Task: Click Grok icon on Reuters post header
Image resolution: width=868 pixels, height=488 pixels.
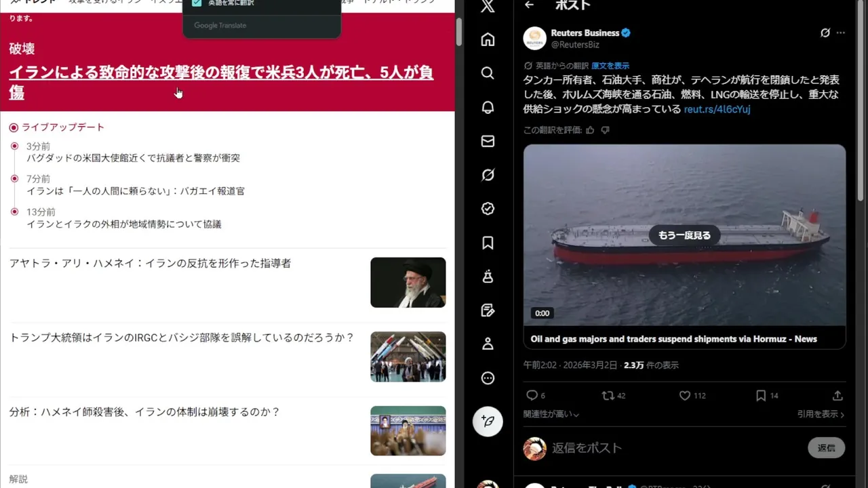Action: coord(825,33)
